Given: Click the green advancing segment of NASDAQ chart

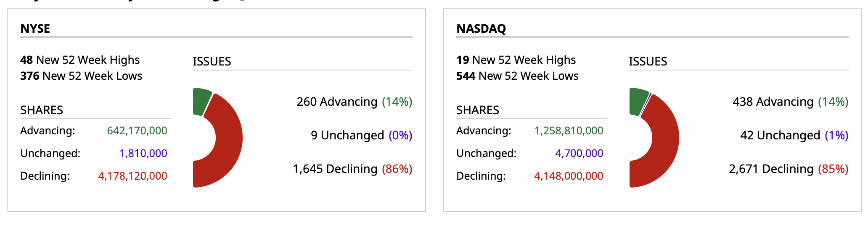Looking at the screenshot, I should pyautogui.click(x=638, y=101).
